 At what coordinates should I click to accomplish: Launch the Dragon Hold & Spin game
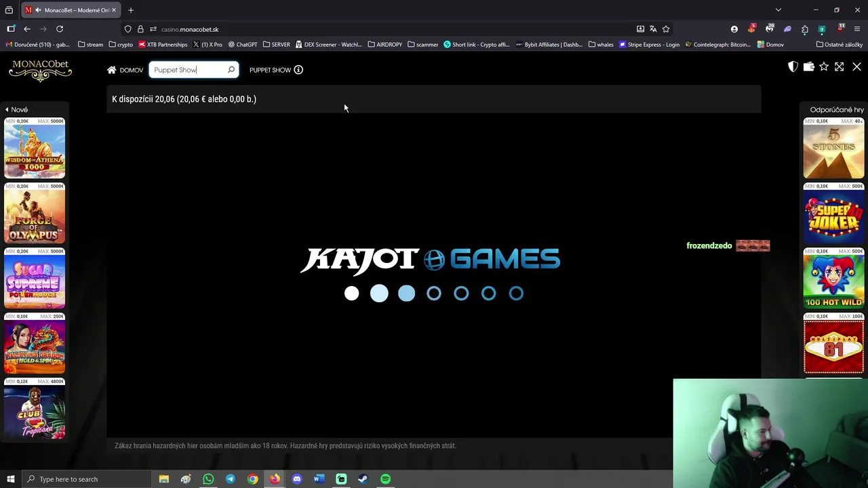point(35,344)
